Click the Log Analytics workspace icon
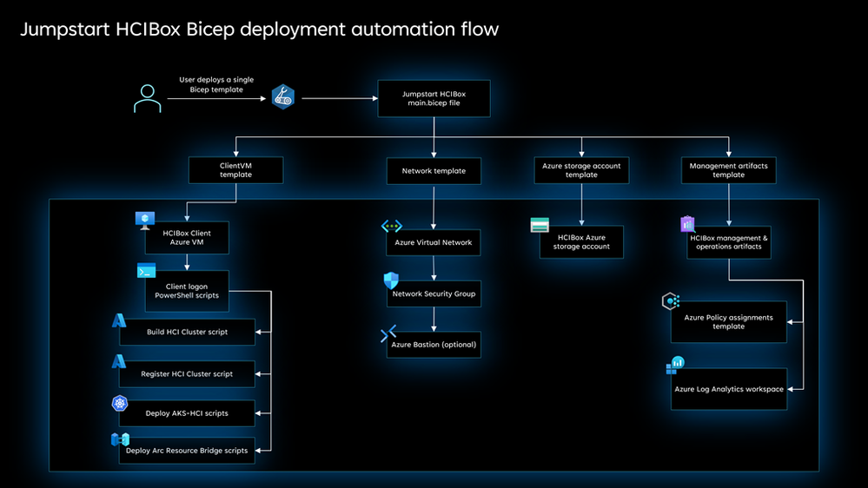The image size is (868, 488). click(675, 366)
